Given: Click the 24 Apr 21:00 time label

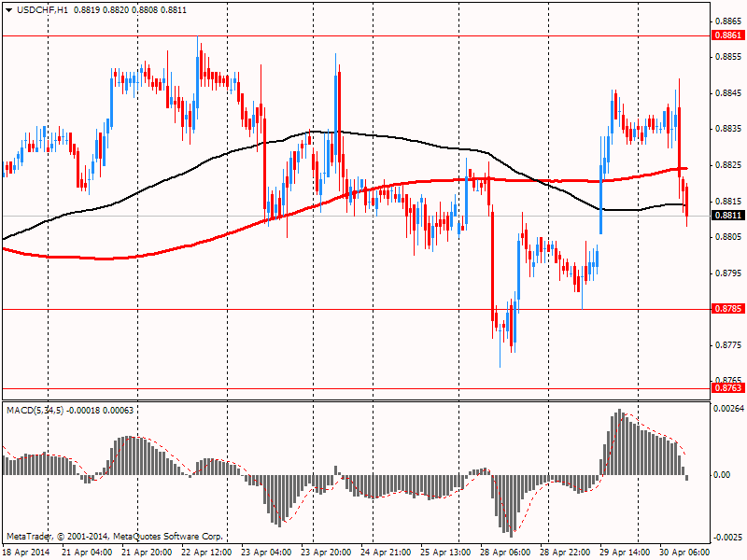Looking at the screenshot, I should tap(386, 553).
